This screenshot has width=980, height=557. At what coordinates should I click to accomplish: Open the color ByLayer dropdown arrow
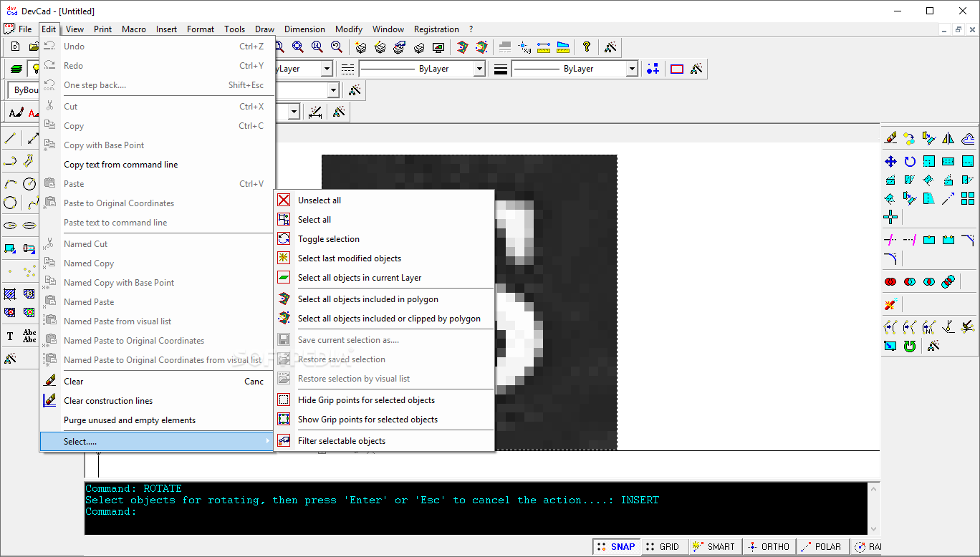click(x=327, y=69)
